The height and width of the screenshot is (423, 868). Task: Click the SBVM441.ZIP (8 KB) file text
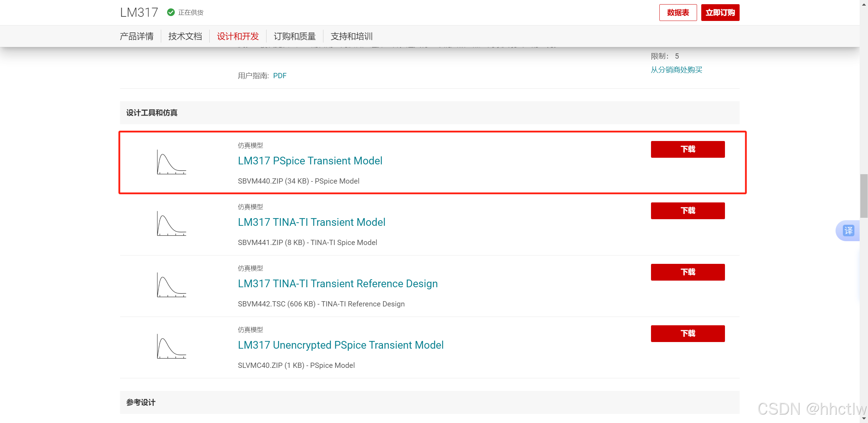point(307,243)
